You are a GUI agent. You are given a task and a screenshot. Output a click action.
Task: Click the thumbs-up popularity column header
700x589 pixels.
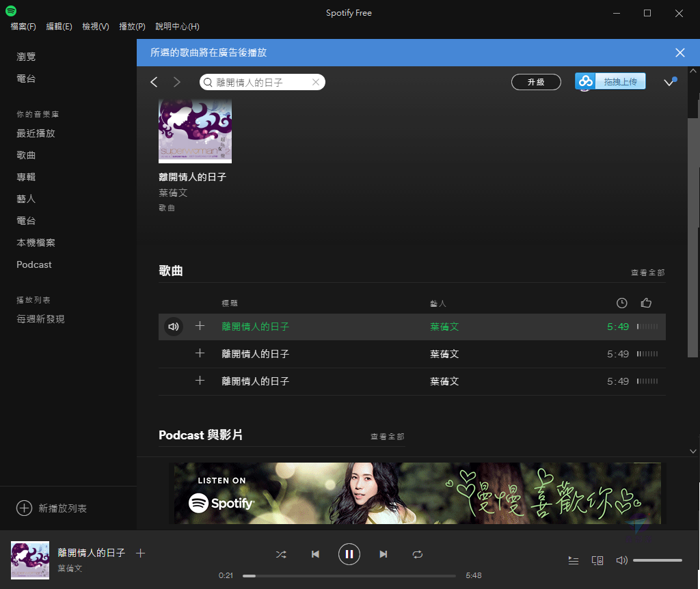646,303
